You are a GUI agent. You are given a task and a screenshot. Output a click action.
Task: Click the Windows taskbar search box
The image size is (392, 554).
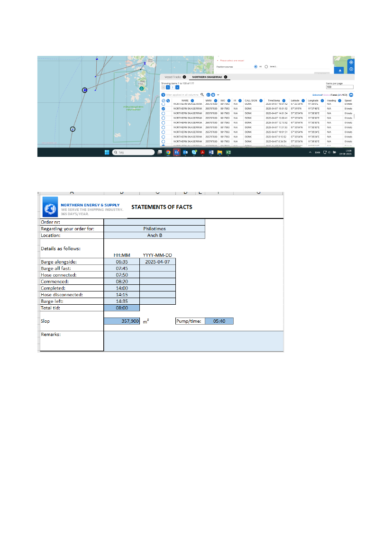[x=133, y=153]
